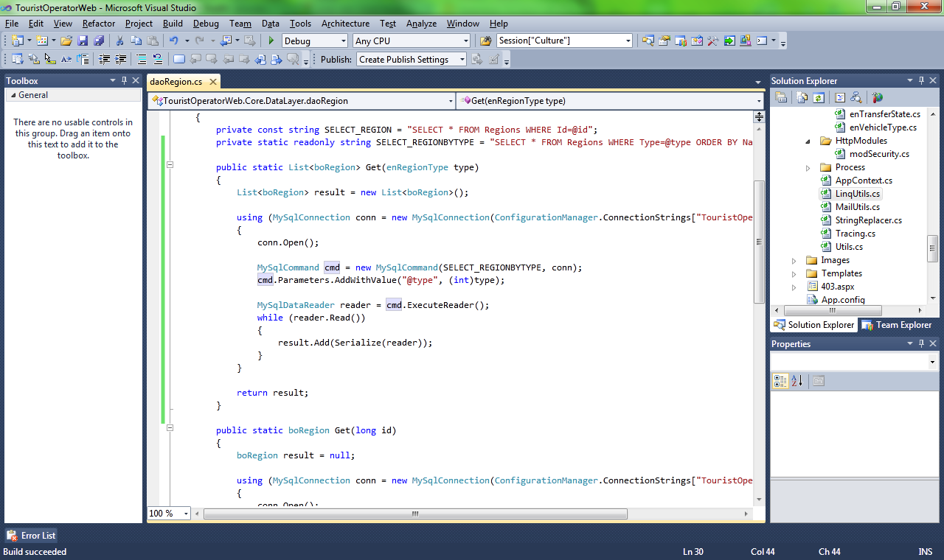Click the New Project toolbar icon
The height and width of the screenshot is (560, 944).
click(x=18, y=41)
